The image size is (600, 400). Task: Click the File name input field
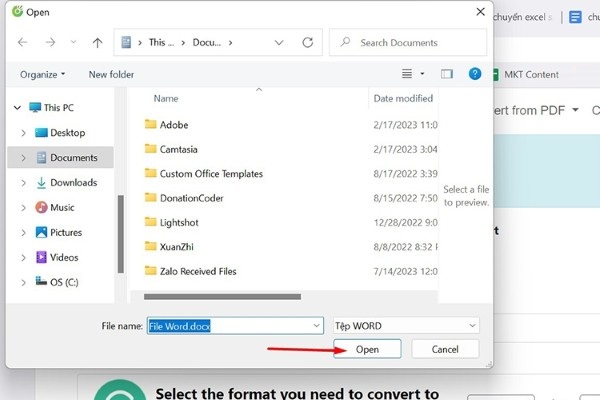(235, 326)
